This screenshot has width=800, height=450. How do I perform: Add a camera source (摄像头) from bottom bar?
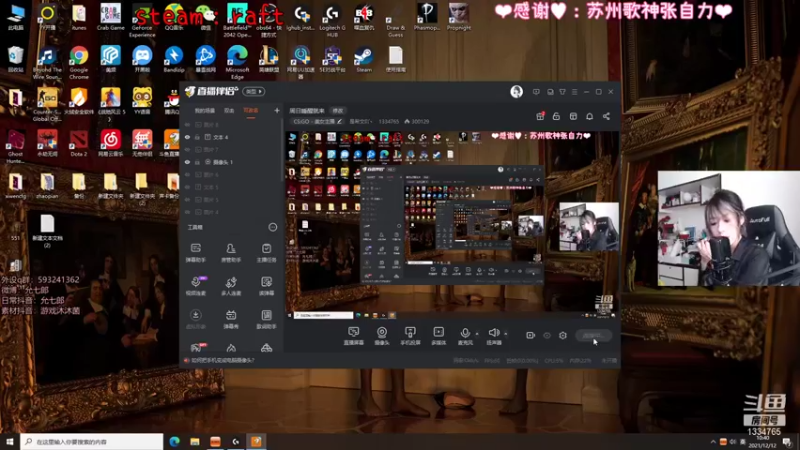[x=382, y=336]
